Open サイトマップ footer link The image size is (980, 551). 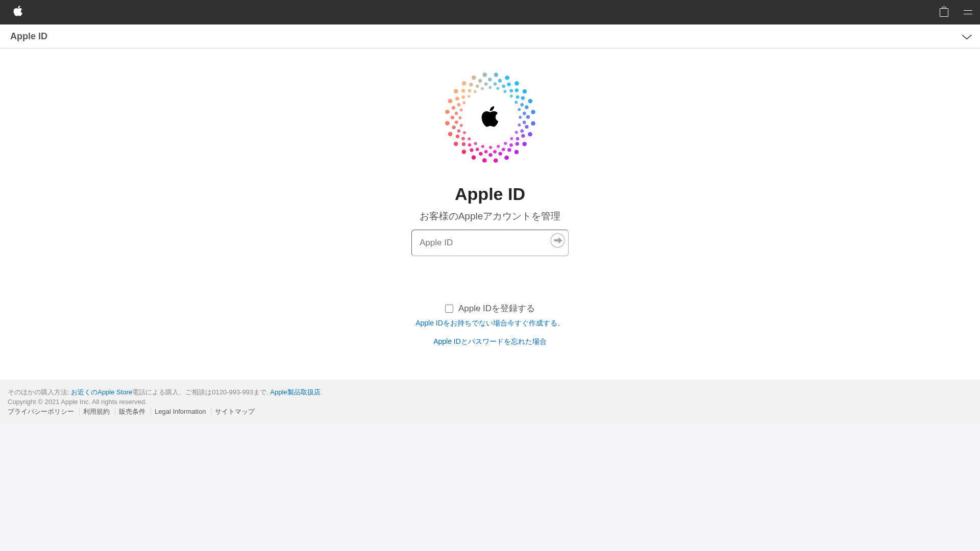(x=235, y=412)
